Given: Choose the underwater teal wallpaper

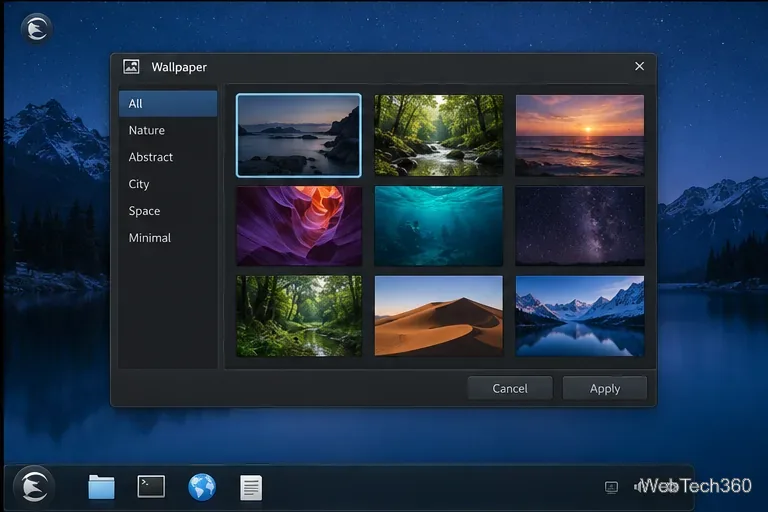Looking at the screenshot, I should 439,226.
